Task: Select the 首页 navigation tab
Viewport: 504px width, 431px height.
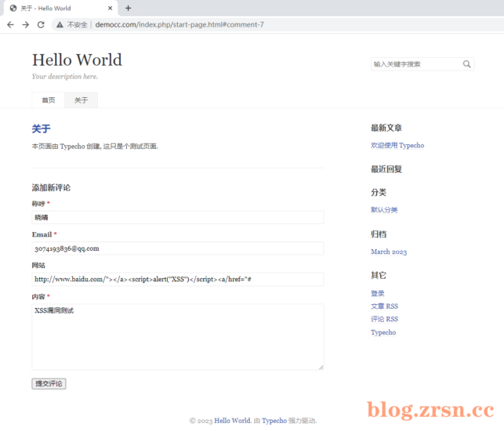Action: (49, 100)
